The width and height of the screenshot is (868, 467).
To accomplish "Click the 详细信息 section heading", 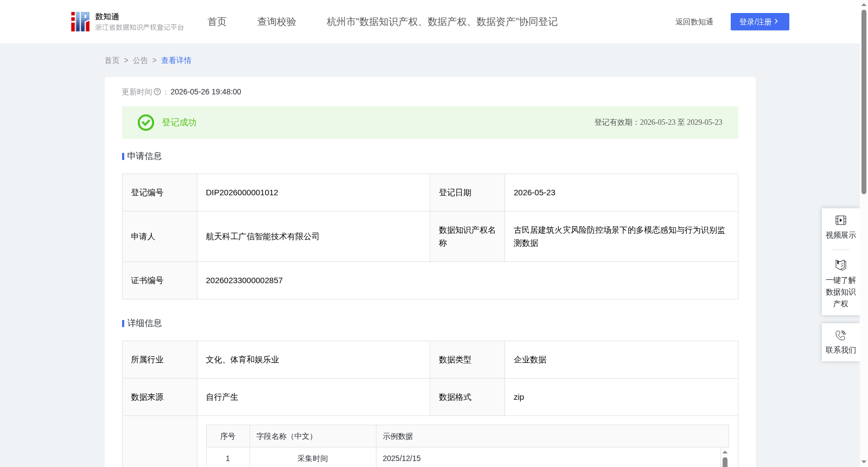I will click(144, 323).
